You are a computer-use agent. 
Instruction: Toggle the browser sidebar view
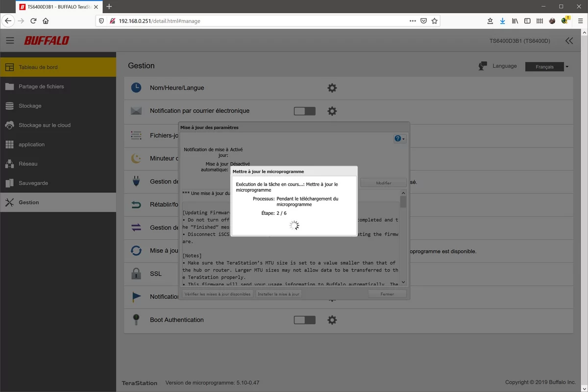527,21
